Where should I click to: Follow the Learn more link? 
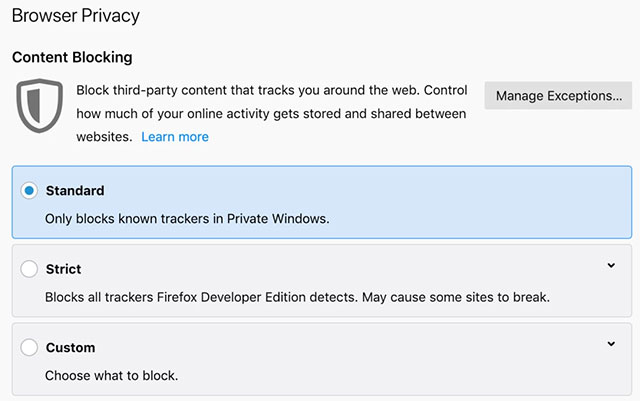coord(175,136)
